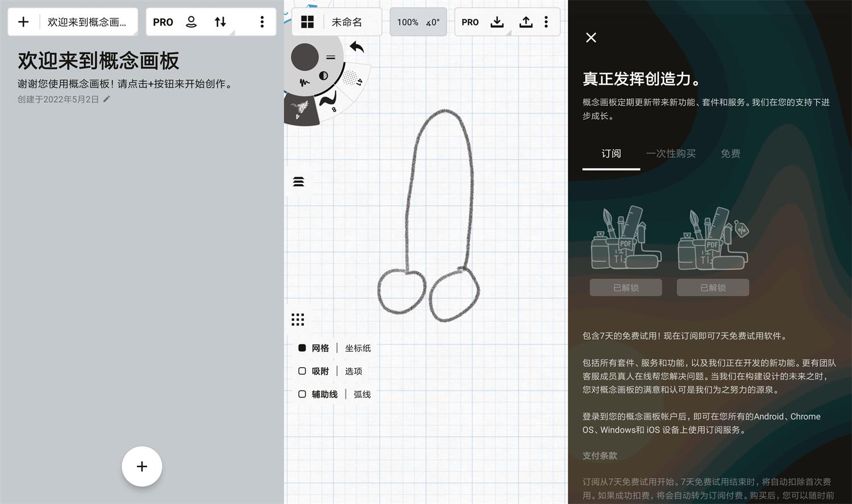
Task: Open the 坐标纸 grid type option
Action: pyautogui.click(x=358, y=348)
